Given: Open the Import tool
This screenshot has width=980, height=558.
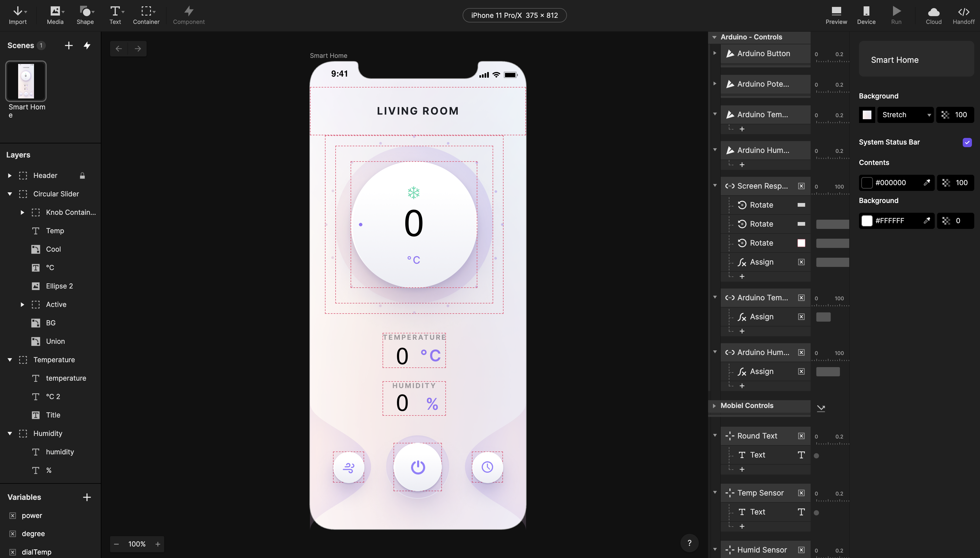Looking at the screenshot, I should [18, 15].
